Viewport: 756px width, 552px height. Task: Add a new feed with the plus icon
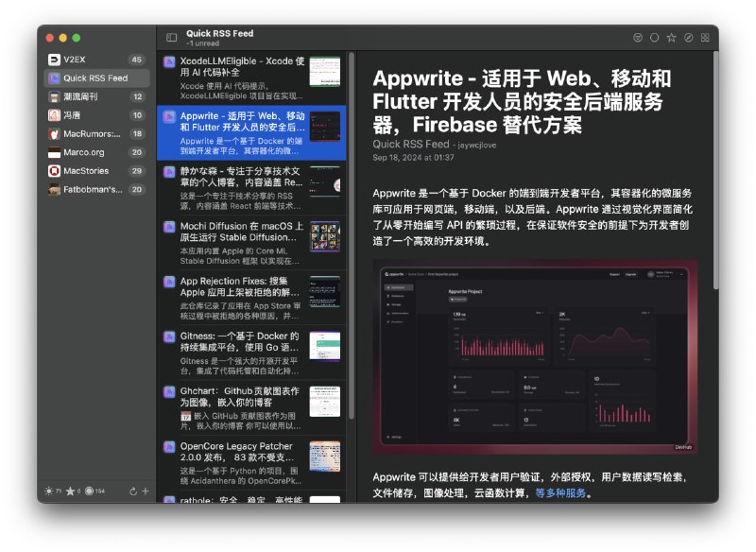[146, 492]
